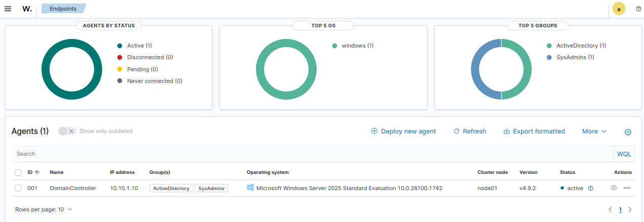The width and height of the screenshot is (644, 222).
Task: Open the Rows per page selector
Action: coord(44,209)
